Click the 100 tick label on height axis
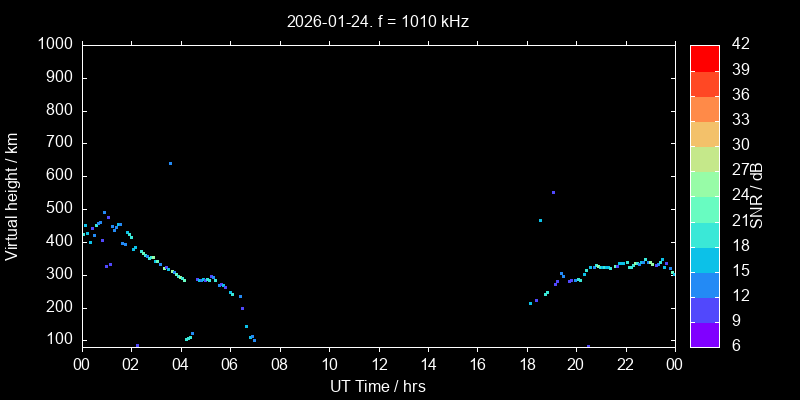 click(59, 340)
